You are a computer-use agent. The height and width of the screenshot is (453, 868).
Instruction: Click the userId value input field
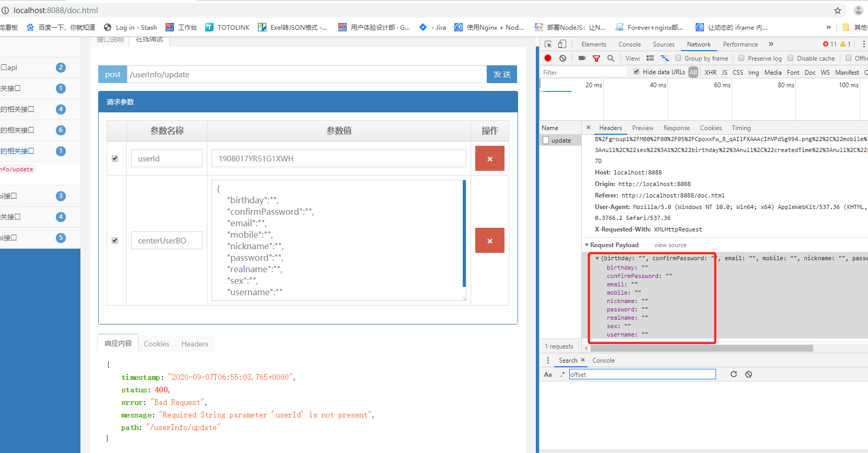338,159
